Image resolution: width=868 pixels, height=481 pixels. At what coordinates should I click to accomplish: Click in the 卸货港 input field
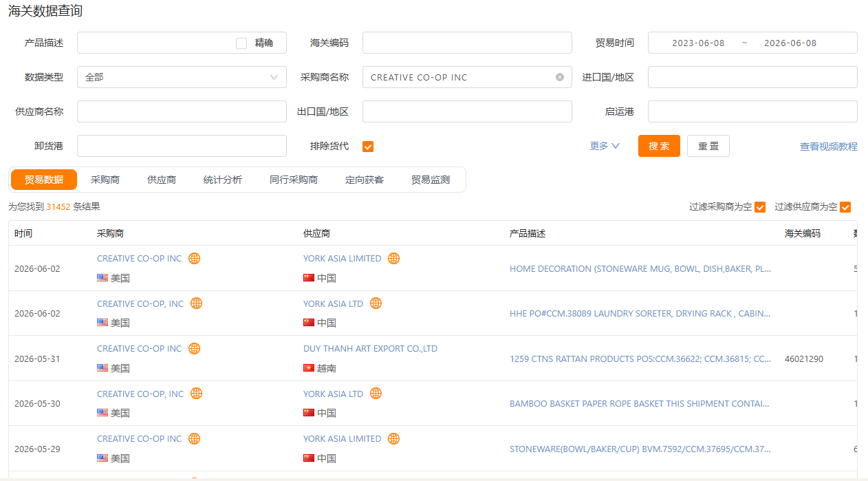pyautogui.click(x=182, y=146)
